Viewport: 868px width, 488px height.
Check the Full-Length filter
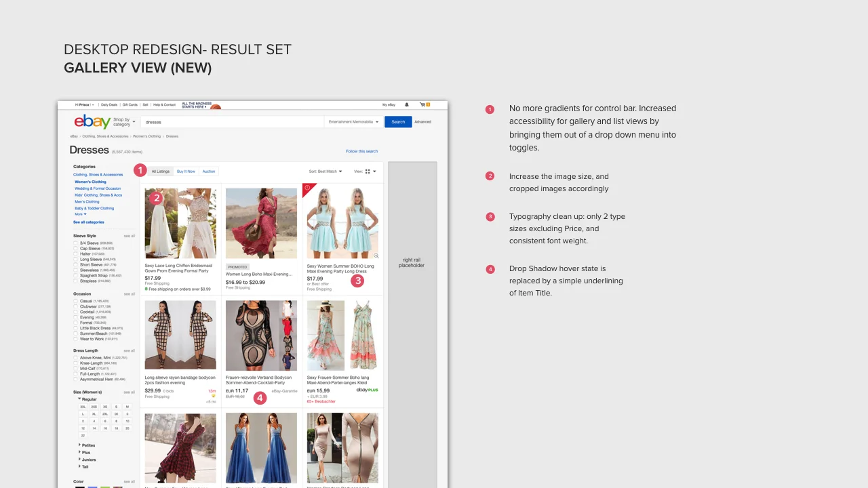[75, 373]
